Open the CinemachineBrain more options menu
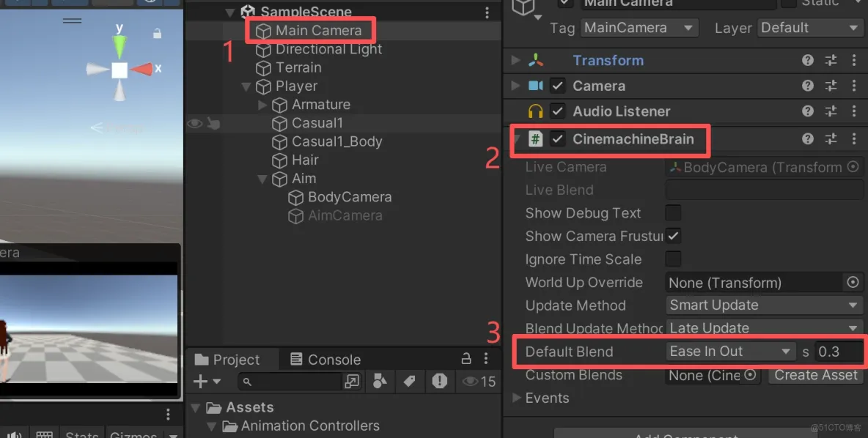 pyautogui.click(x=854, y=139)
